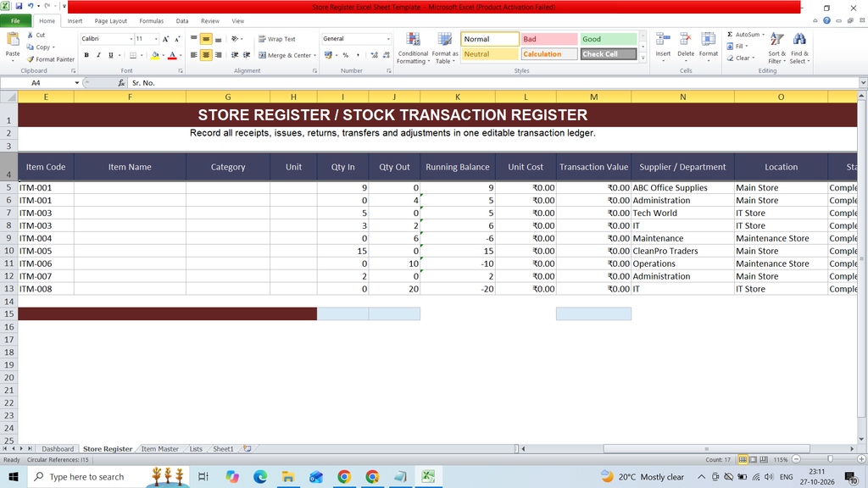868x488 pixels.
Task: Switch to the Page Layout ribbon tab
Action: click(x=111, y=21)
